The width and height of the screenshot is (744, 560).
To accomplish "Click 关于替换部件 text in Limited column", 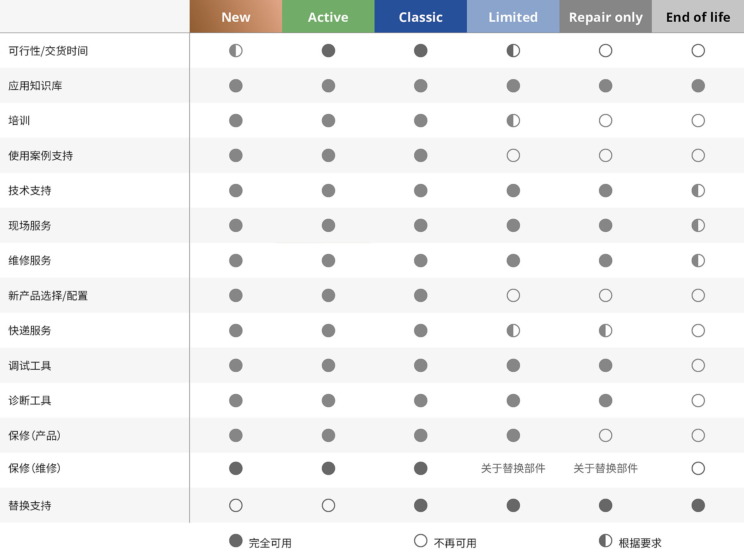I will (513, 468).
